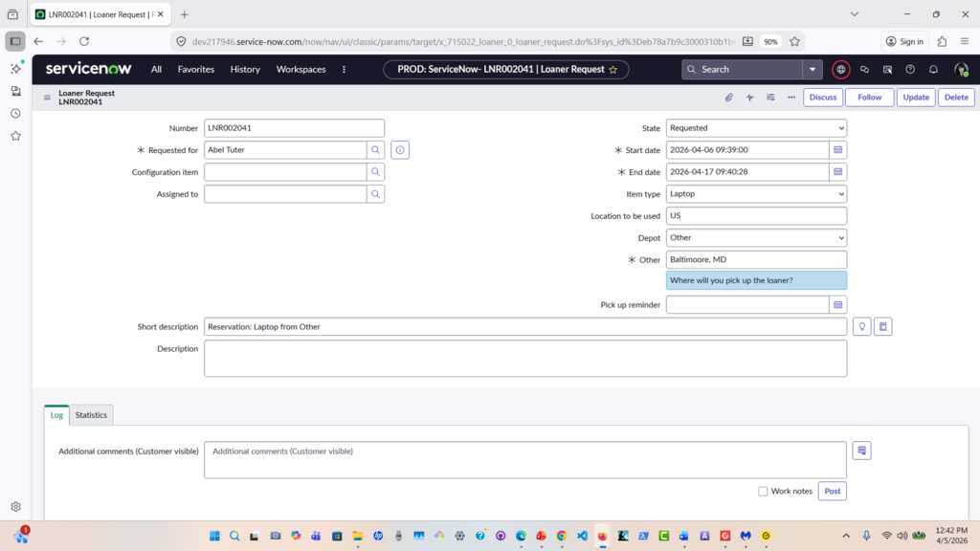Click the attachment paperclip icon
The image size is (980, 551).
728,98
